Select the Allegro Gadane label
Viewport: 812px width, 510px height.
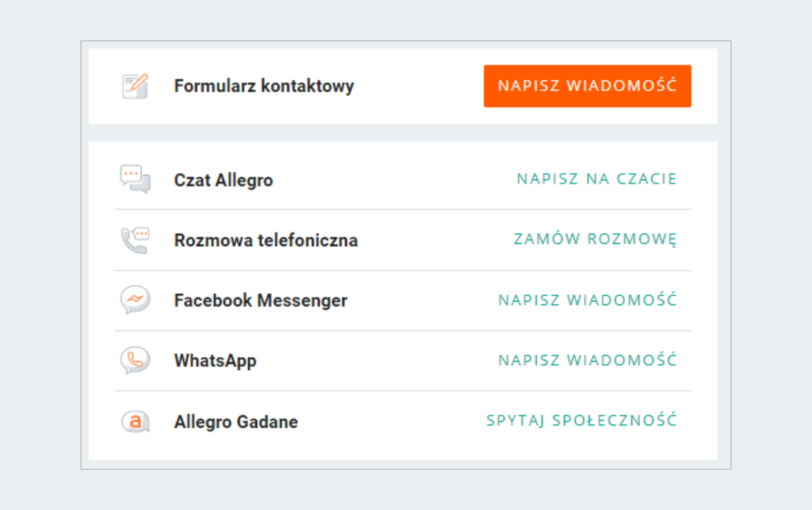pyautogui.click(x=235, y=422)
